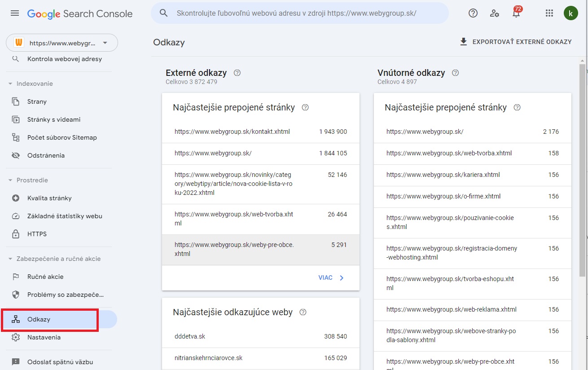Viewport: 588px width, 370px height.
Task: Open referring site dddetva.sk
Action: point(261,337)
